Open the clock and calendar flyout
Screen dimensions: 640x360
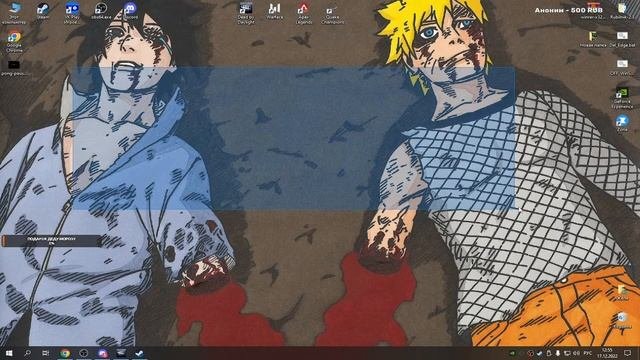607,353
